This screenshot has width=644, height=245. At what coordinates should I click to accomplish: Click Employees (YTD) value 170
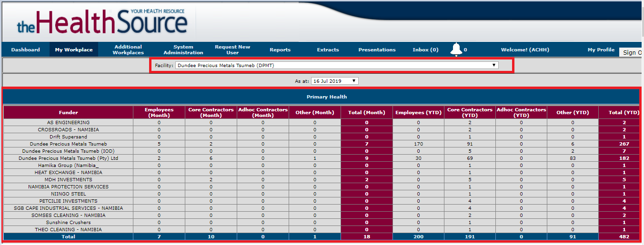(x=418, y=144)
